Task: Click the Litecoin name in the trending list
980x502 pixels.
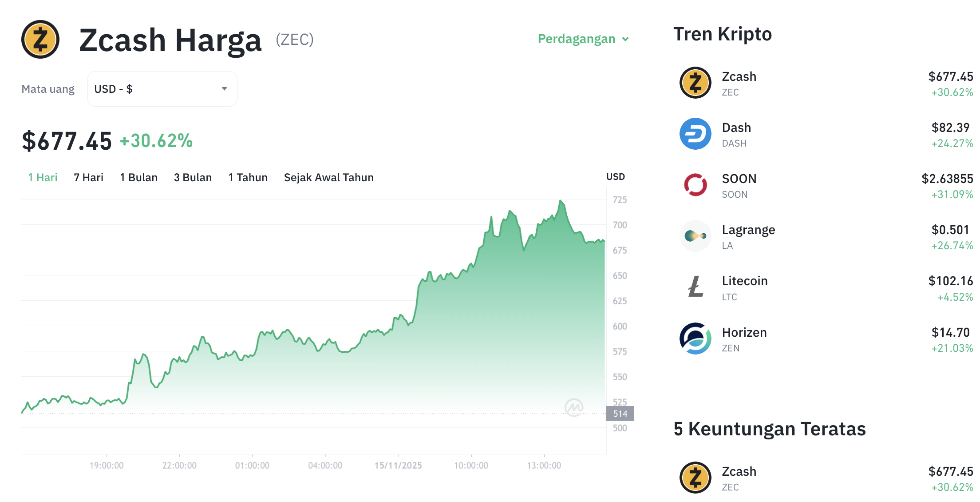Action: (745, 281)
